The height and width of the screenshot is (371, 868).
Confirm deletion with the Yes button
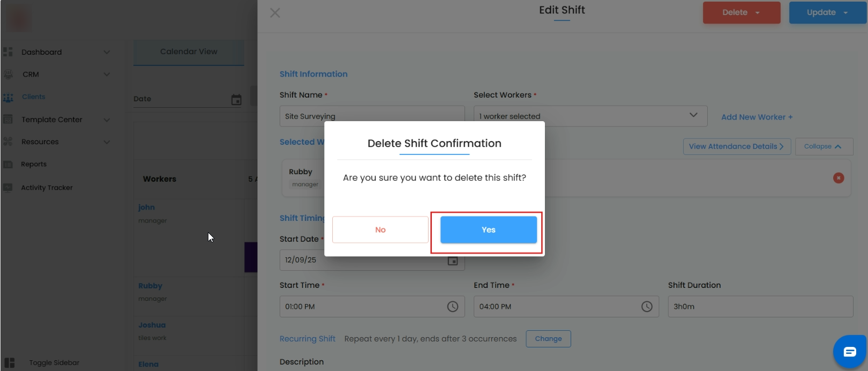pyautogui.click(x=488, y=230)
